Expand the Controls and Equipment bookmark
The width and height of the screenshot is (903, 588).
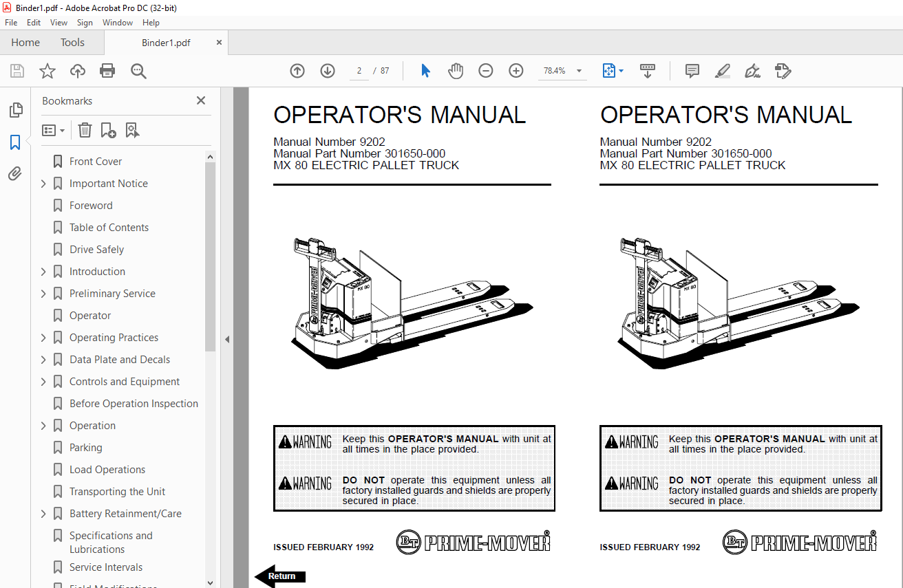tap(43, 382)
